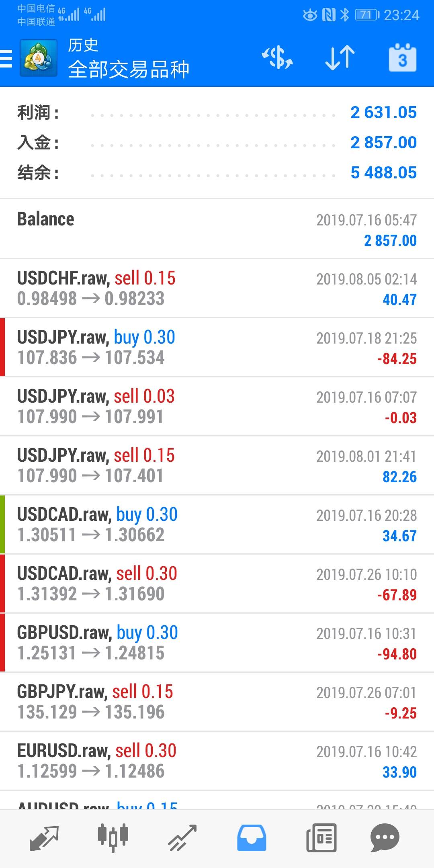Open the symbol filter dollar icon
The height and width of the screenshot is (868, 434).
pyautogui.click(x=277, y=58)
